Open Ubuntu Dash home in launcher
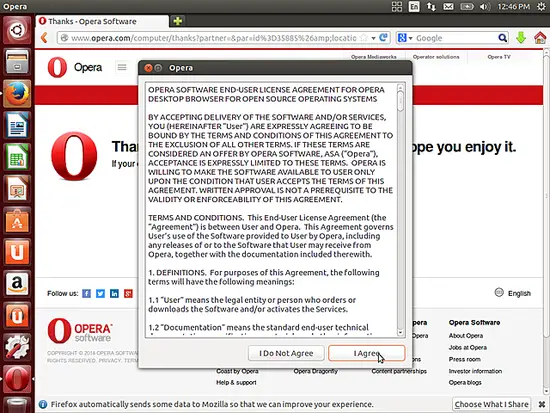Screen dimensions: 550x413 (x=17, y=30)
